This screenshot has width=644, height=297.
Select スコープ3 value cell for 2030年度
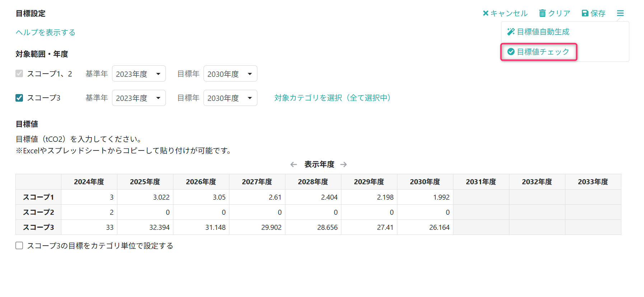tap(425, 227)
